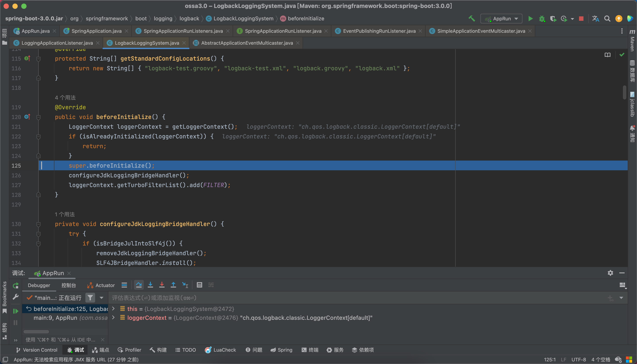The image size is (637, 364).
Task: Click override gutter icon on line 115
Action: (27, 59)
